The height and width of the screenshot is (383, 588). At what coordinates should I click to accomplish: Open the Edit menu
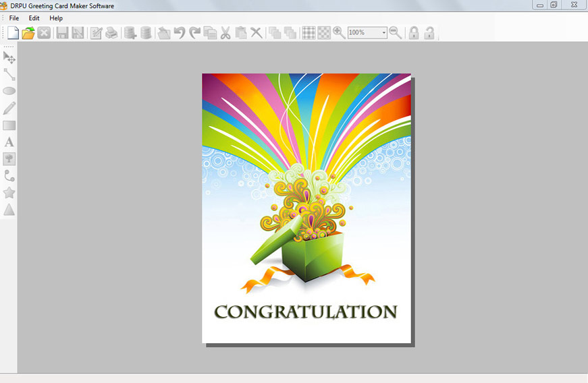[34, 18]
